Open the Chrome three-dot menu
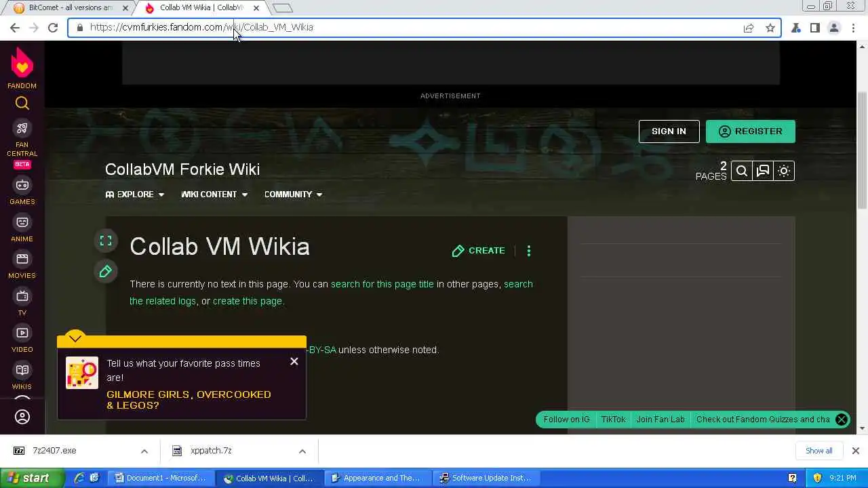This screenshot has width=868, height=488. [x=853, y=28]
